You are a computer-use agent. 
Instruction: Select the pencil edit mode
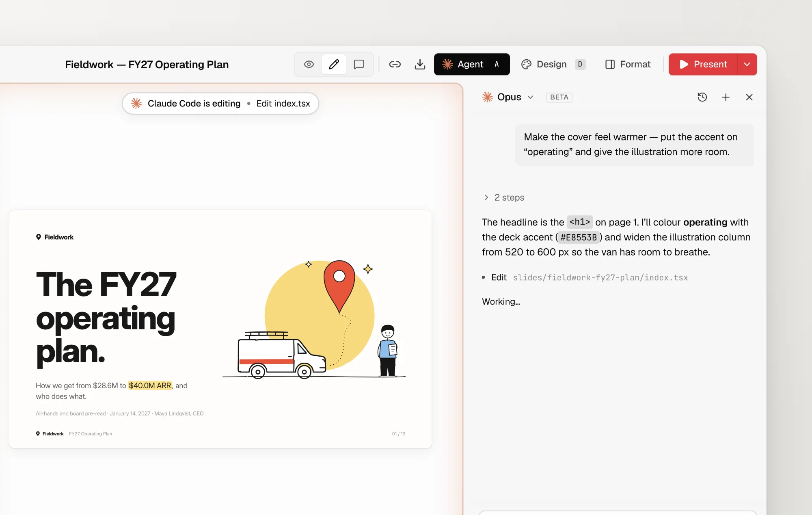(334, 64)
